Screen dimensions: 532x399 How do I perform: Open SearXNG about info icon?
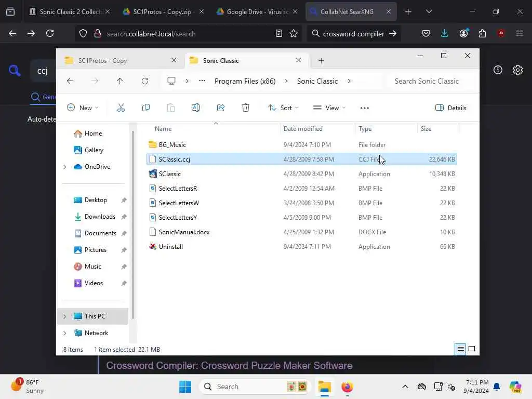pos(498,70)
